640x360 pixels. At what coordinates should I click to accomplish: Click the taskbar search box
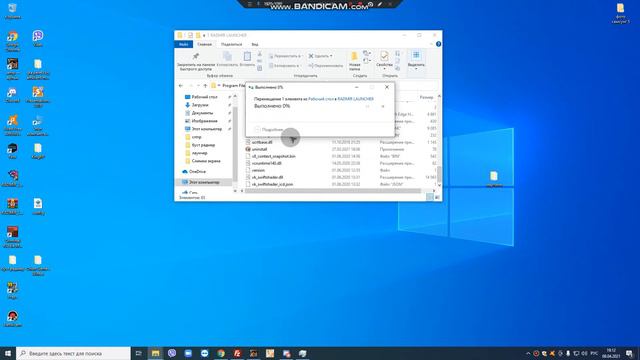pyautogui.click(x=73, y=353)
